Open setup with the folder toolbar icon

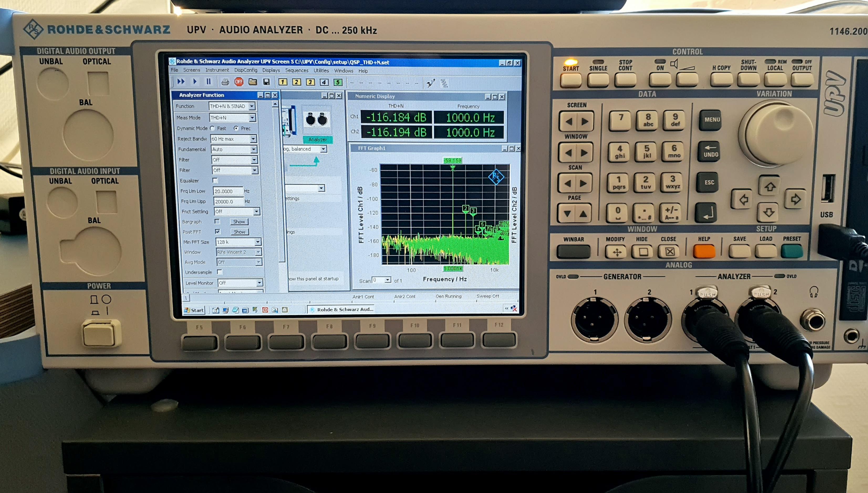click(253, 82)
